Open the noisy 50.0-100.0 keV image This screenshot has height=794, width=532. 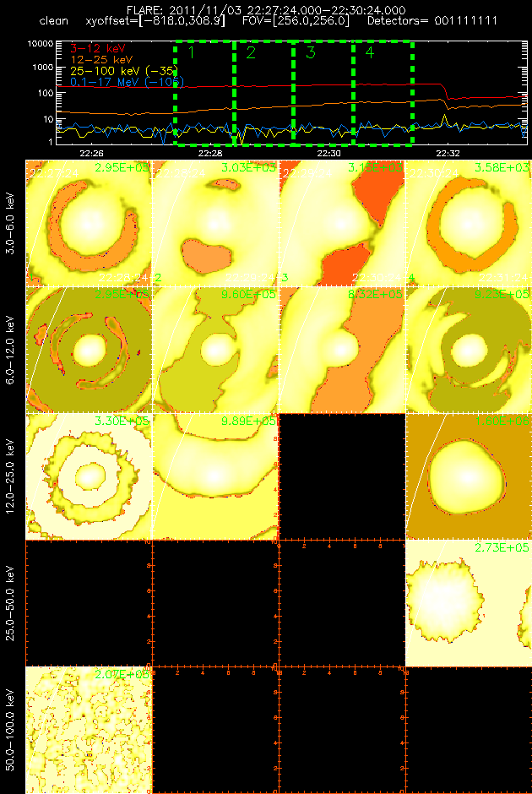(89, 730)
